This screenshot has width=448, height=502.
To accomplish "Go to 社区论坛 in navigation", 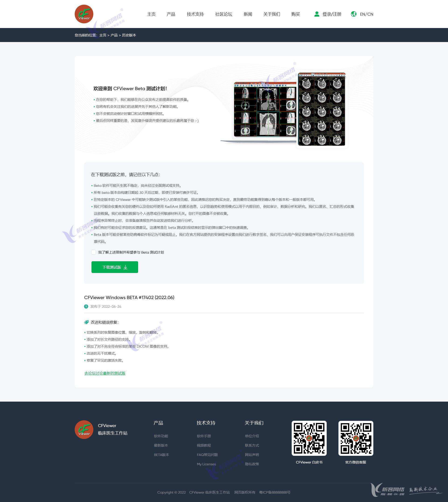I will pyautogui.click(x=224, y=14).
